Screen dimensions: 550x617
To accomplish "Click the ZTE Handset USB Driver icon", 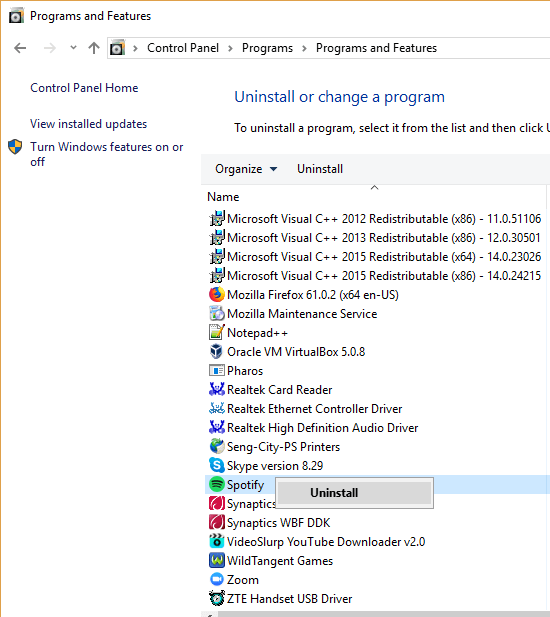I will (217, 598).
